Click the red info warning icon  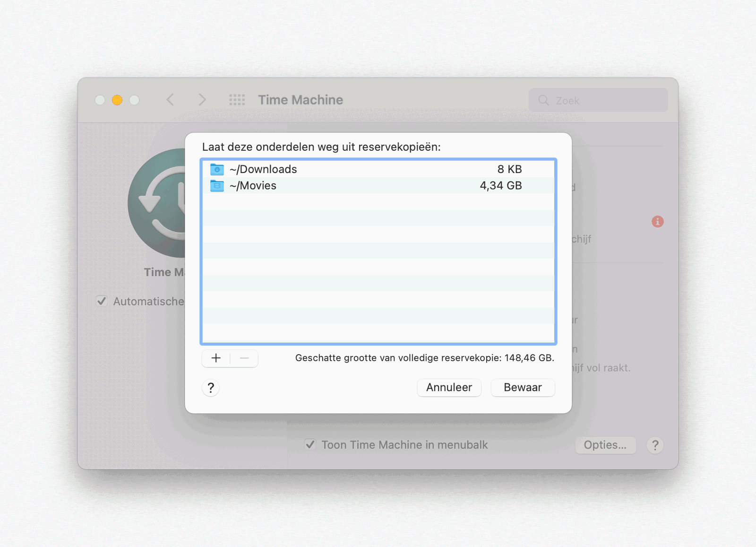pyautogui.click(x=657, y=221)
